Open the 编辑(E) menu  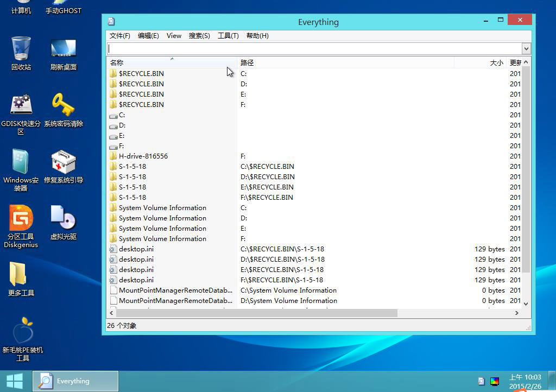click(148, 36)
